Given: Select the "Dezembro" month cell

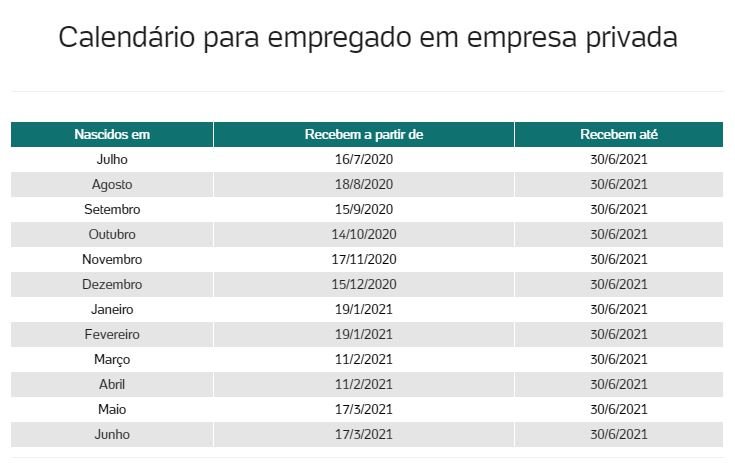Looking at the screenshot, I should click(x=112, y=284).
